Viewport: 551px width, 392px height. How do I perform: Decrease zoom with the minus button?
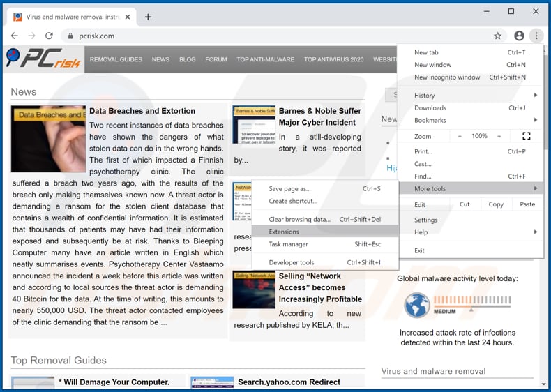coord(460,136)
